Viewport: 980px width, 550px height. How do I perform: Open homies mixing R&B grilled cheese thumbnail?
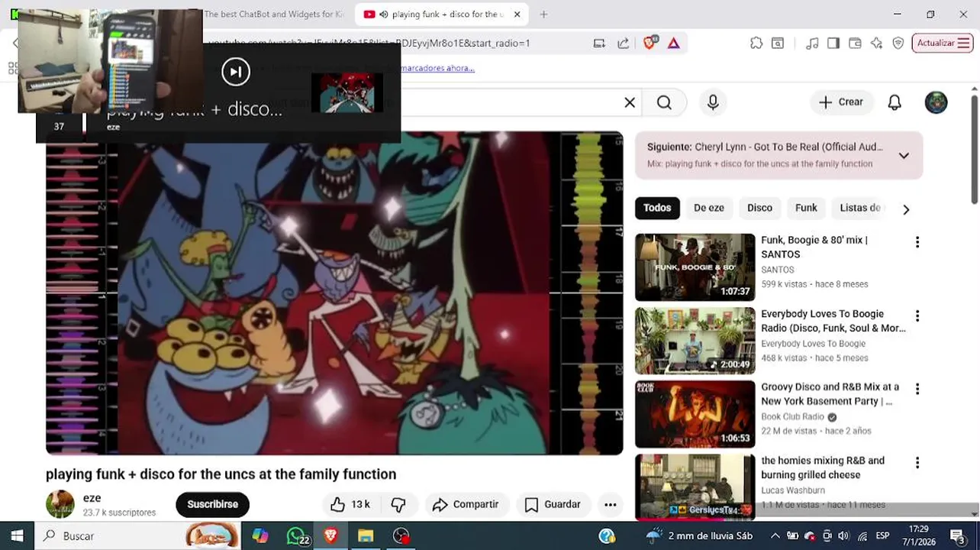pyautogui.click(x=695, y=487)
